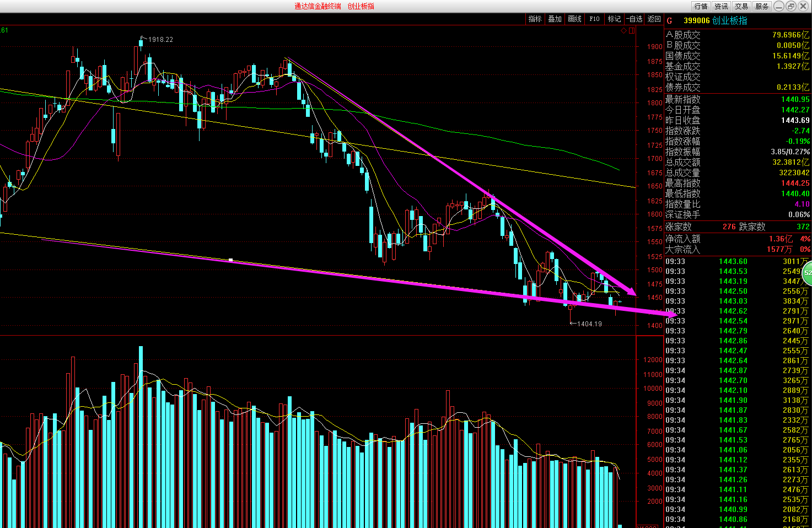The width and height of the screenshot is (812, 528).
Task: Click the 今日开盘 value 1442.27
Action: point(795,110)
